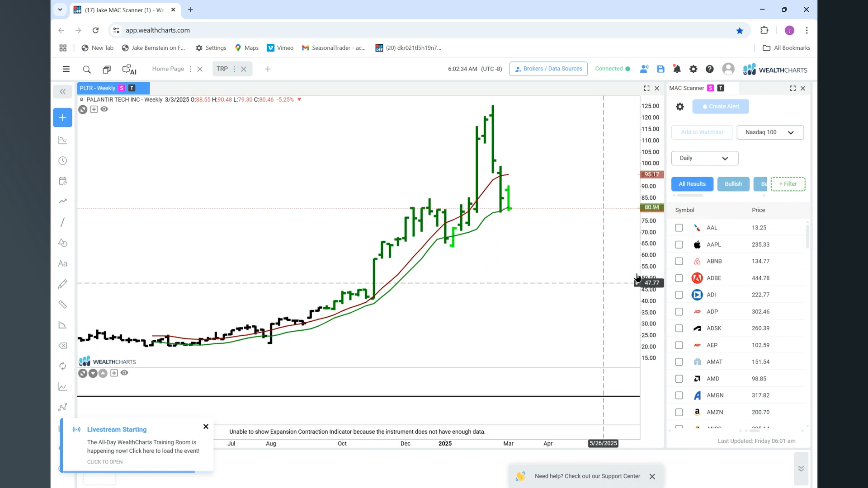Open the notifications bell icon
The height and width of the screenshot is (488, 868).
click(x=677, y=69)
